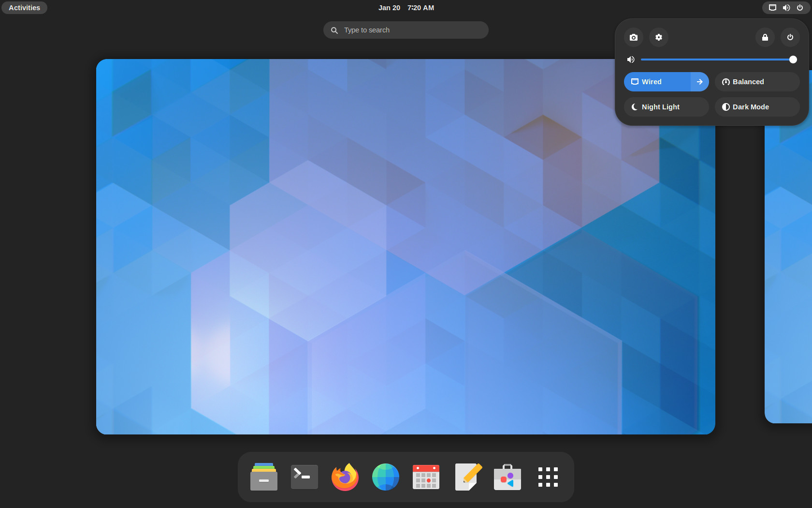Focus the Type to search field
Viewport: 812px width, 508px height.
click(x=406, y=30)
